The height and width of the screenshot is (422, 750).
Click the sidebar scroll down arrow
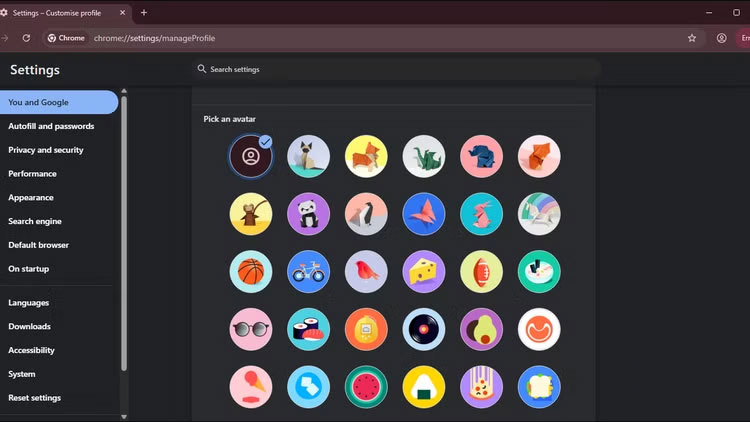pyautogui.click(x=124, y=417)
